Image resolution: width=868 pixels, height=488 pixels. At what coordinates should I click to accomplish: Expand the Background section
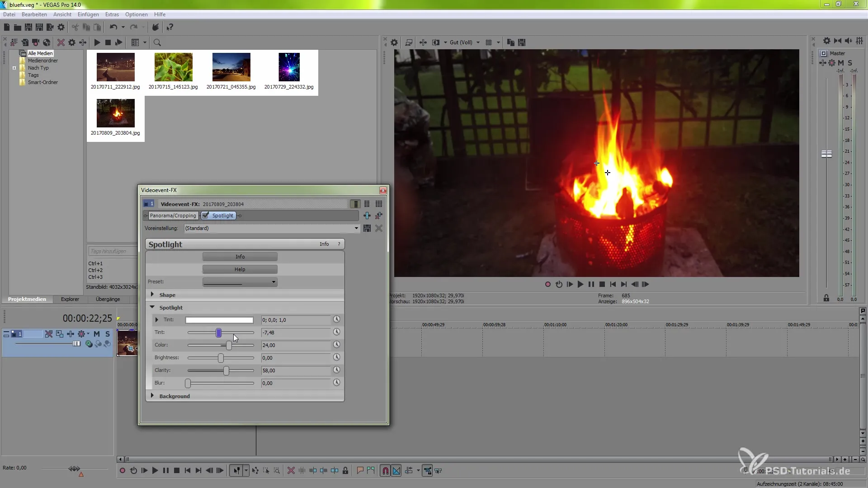[x=152, y=396]
